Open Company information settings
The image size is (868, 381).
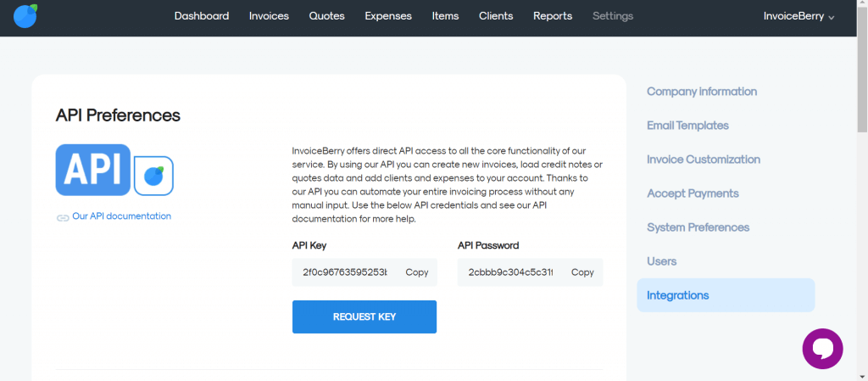tap(702, 92)
